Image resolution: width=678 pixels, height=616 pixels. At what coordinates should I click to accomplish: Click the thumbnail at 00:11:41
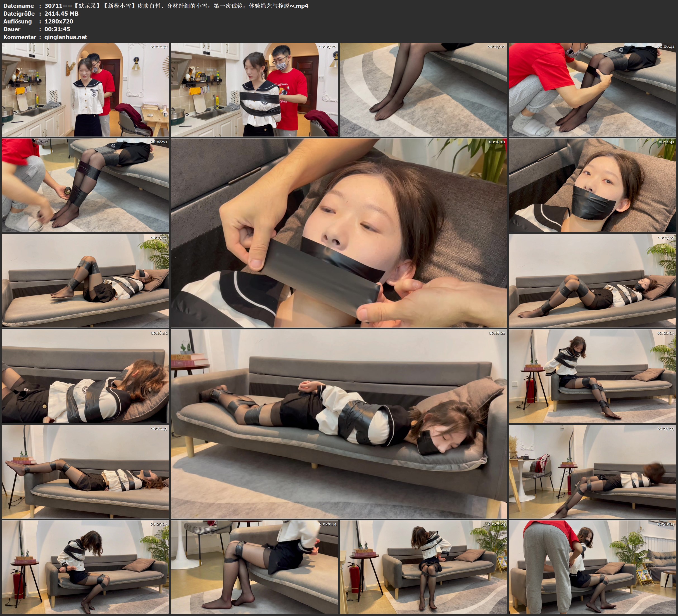pyautogui.click(x=592, y=185)
